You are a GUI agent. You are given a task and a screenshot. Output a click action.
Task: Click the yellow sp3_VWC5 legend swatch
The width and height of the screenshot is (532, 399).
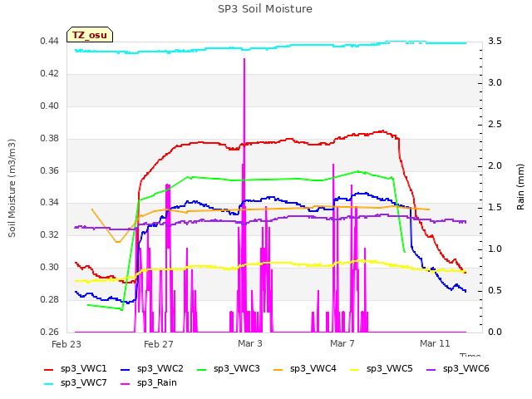(355, 370)
